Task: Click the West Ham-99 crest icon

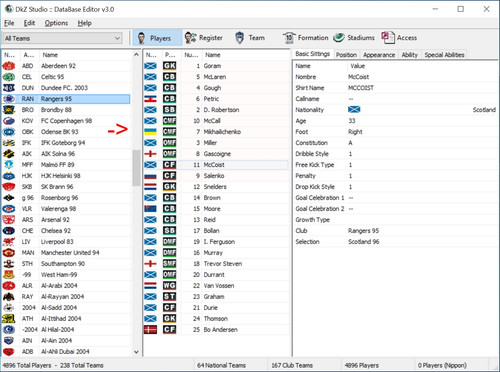Action: pyautogui.click(x=9, y=275)
